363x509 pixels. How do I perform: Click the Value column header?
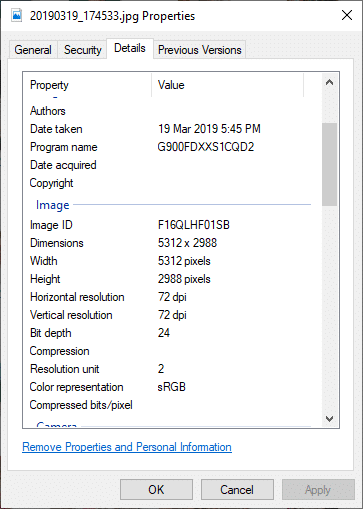228,85
